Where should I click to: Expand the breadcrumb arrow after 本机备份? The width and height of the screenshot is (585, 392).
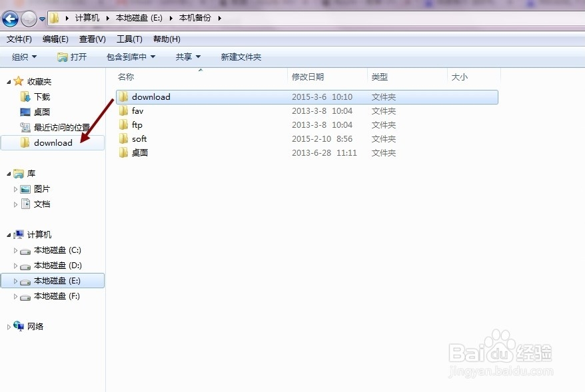[x=219, y=18]
